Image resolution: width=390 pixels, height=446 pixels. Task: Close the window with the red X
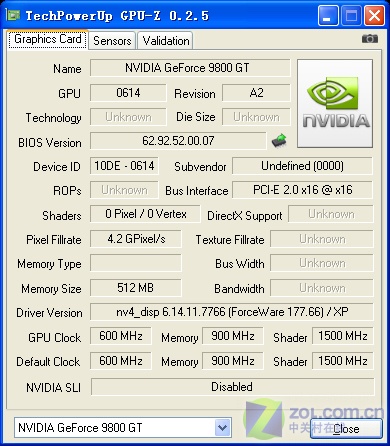pos(374,15)
